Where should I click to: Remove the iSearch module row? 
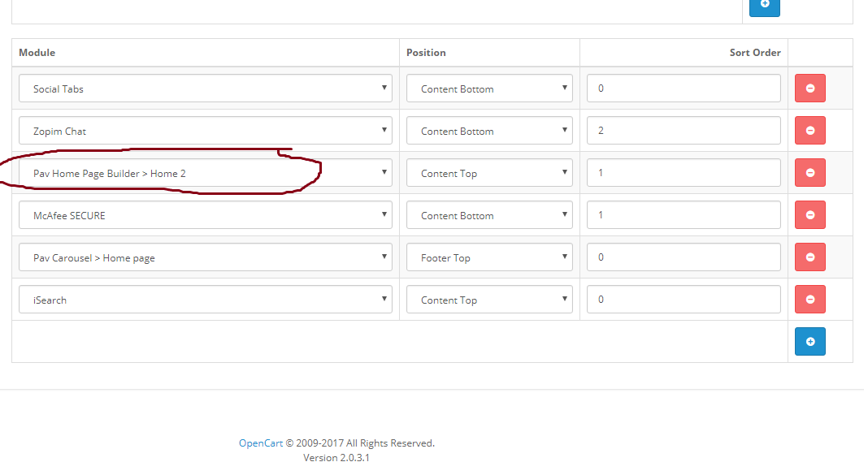(x=809, y=299)
